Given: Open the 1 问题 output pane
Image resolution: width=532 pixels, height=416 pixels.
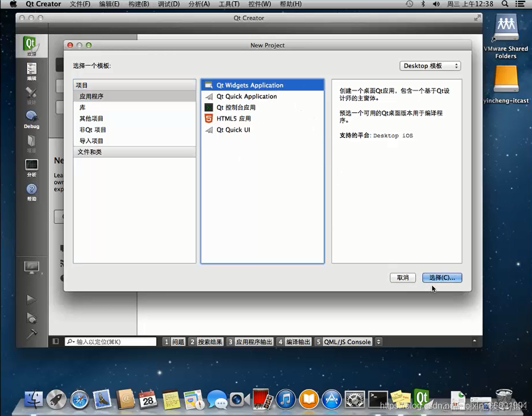Looking at the screenshot, I should (x=174, y=342).
